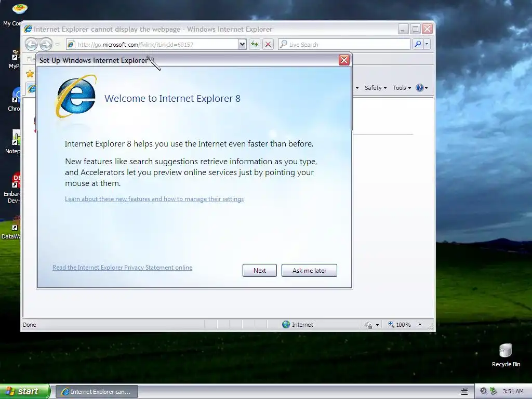Screen dimensions: 532x399
Task: Click the Internet zone globe in status bar
Action: (x=286, y=325)
